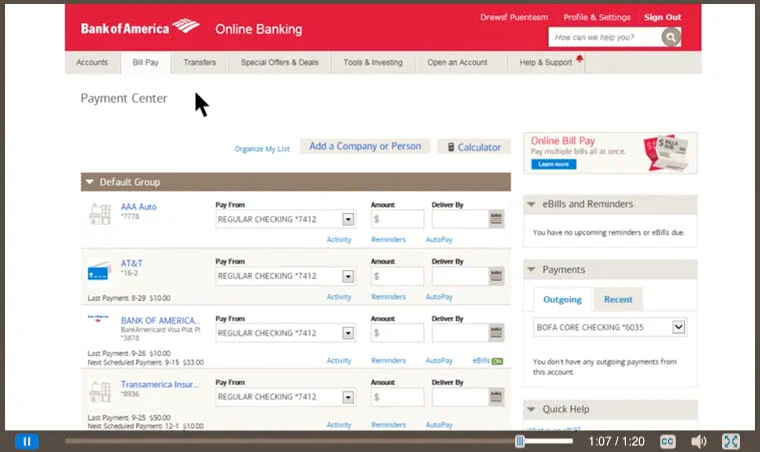Click the Organize My List link
The image size is (760, 452).
point(262,149)
